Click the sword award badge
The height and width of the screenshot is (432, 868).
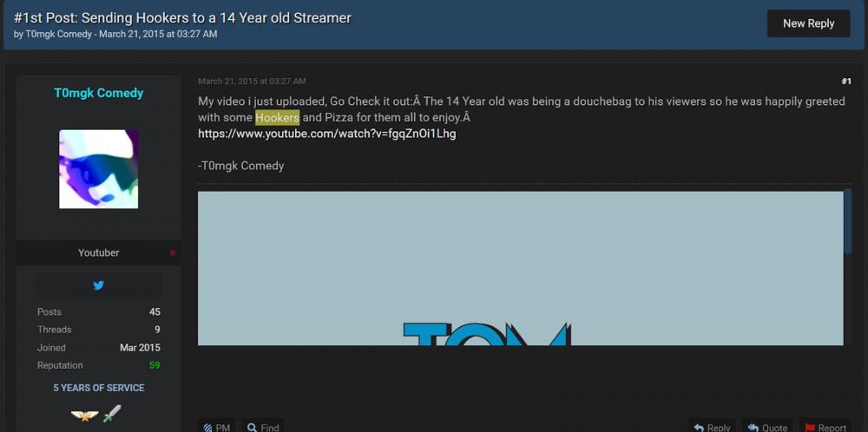[112, 414]
